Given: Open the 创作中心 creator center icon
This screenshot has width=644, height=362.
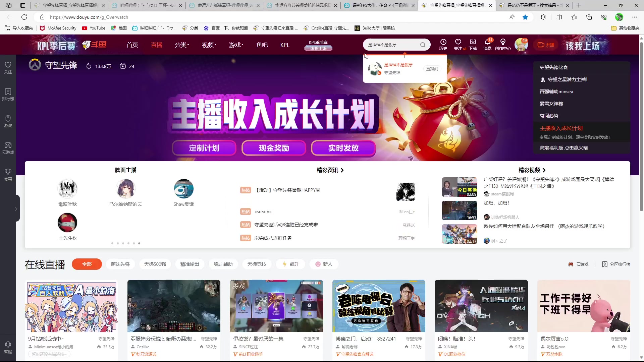Looking at the screenshot, I should 503,44.
